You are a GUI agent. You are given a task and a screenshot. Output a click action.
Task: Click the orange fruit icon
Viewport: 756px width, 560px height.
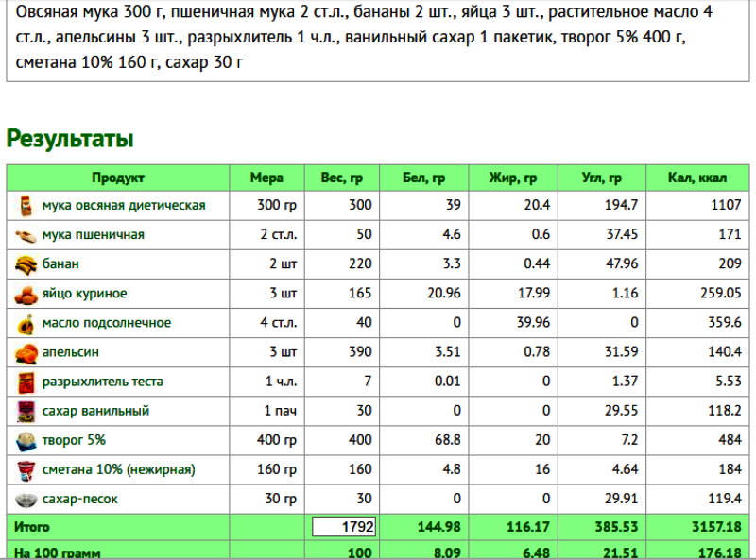tap(26, 353)
